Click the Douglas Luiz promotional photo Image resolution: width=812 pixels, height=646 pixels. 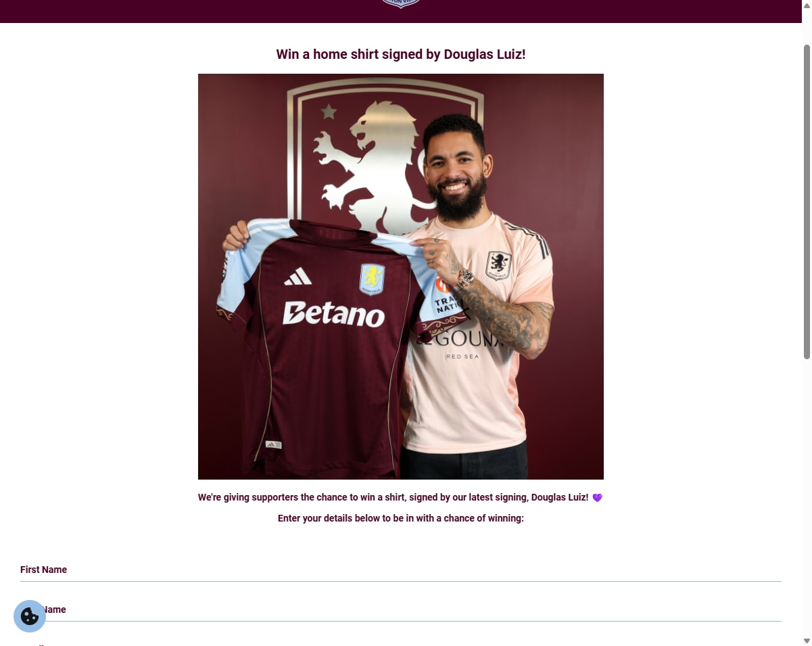click(x=401, y=277)
